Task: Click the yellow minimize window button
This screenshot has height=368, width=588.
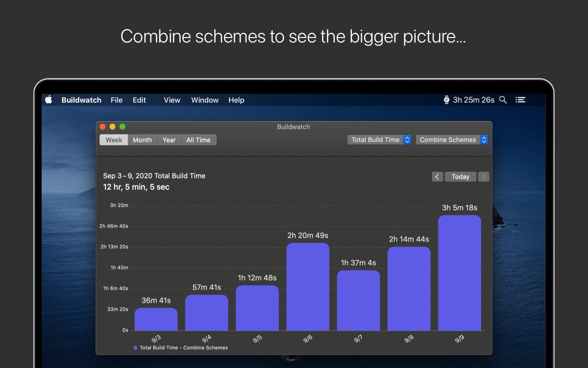Action: 112,127
